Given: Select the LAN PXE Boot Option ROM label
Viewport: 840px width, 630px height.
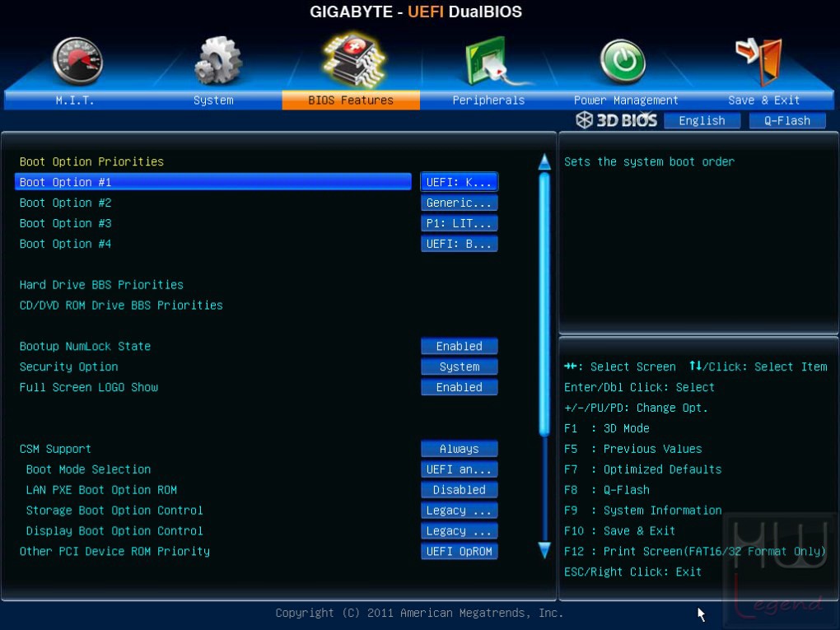Looking at the screenshot, I should (101, 490).
